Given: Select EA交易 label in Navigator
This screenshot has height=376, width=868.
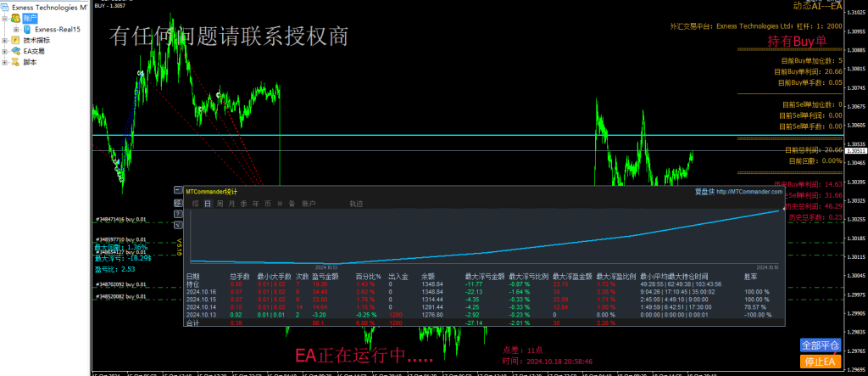Looking at the screenshot, I should (x=34, y=51).
